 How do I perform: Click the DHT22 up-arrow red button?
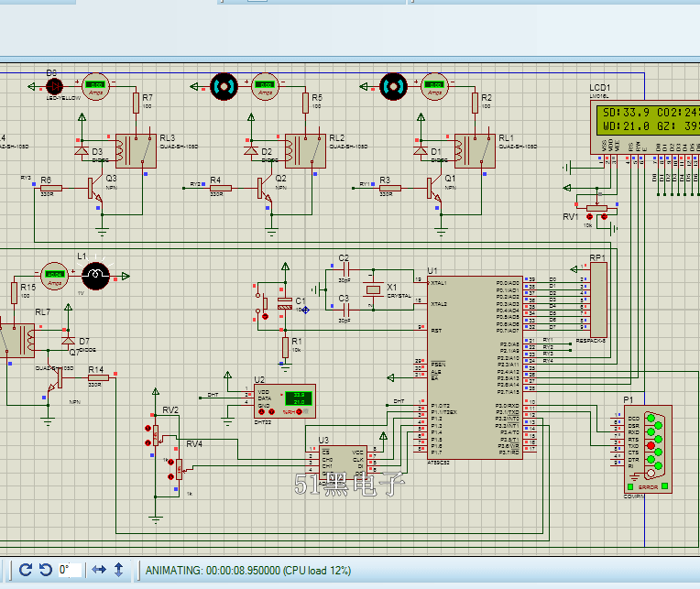pos(262,412)
